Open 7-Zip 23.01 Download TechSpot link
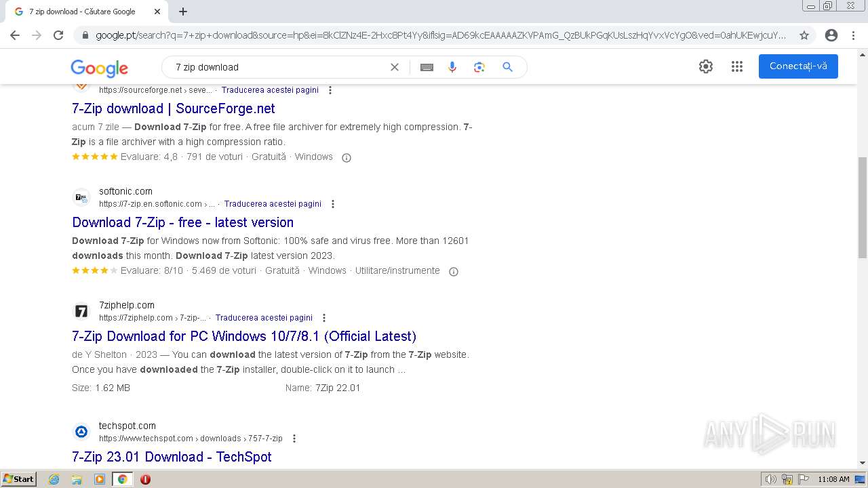 [172, 457]
